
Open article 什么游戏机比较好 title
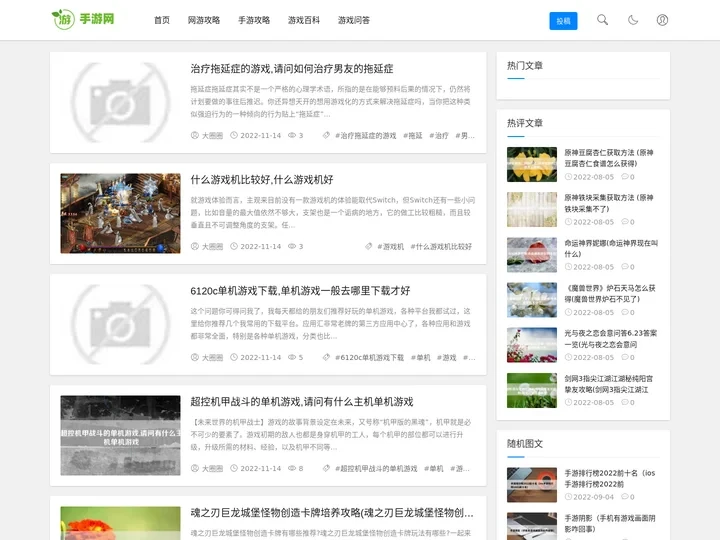[262, 180]
